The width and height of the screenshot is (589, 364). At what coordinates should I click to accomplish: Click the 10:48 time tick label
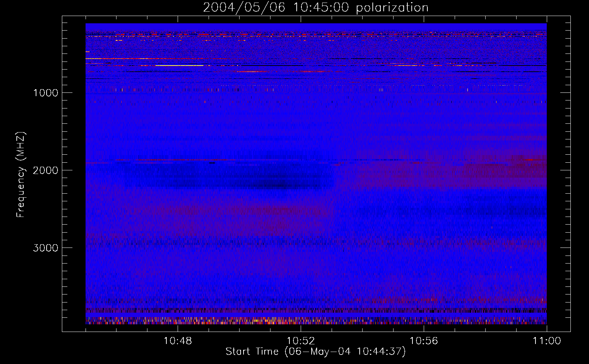pyautogui.click(x=178, y=341)
